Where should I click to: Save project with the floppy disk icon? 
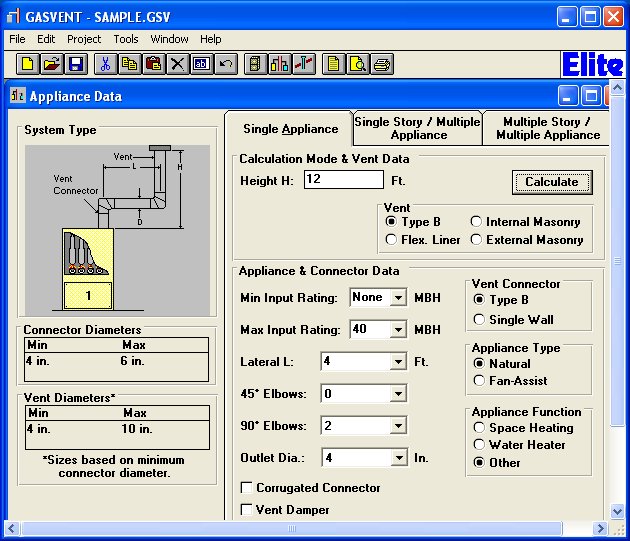[75, 64]
